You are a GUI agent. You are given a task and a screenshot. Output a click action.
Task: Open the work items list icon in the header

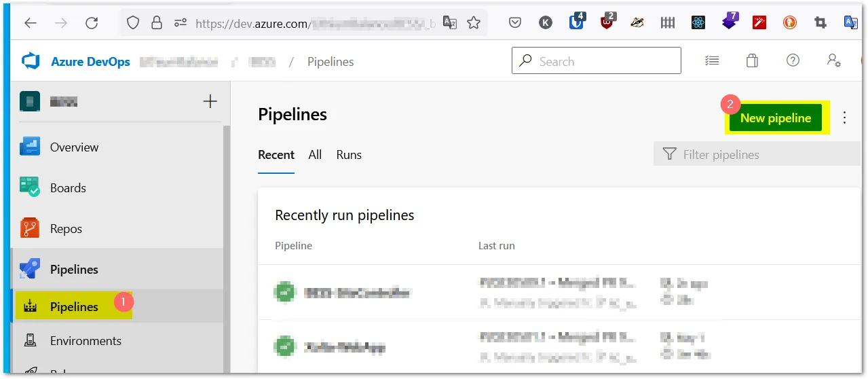[x=712, y=60]
